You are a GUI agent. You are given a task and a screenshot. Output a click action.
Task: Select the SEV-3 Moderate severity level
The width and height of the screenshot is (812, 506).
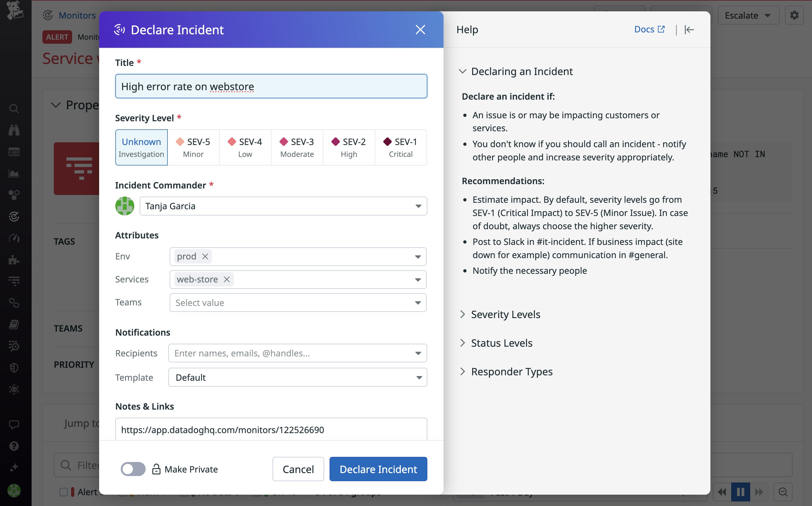tap(297, 147)
